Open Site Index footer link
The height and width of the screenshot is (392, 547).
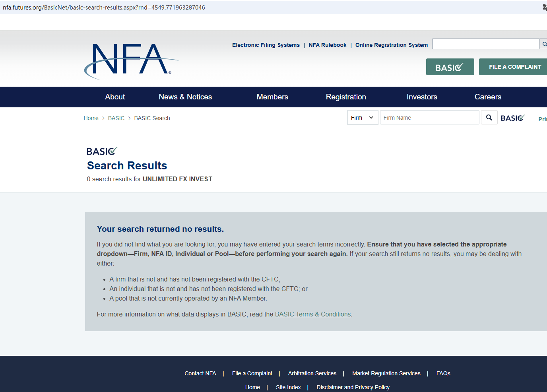tap(288, 387)
